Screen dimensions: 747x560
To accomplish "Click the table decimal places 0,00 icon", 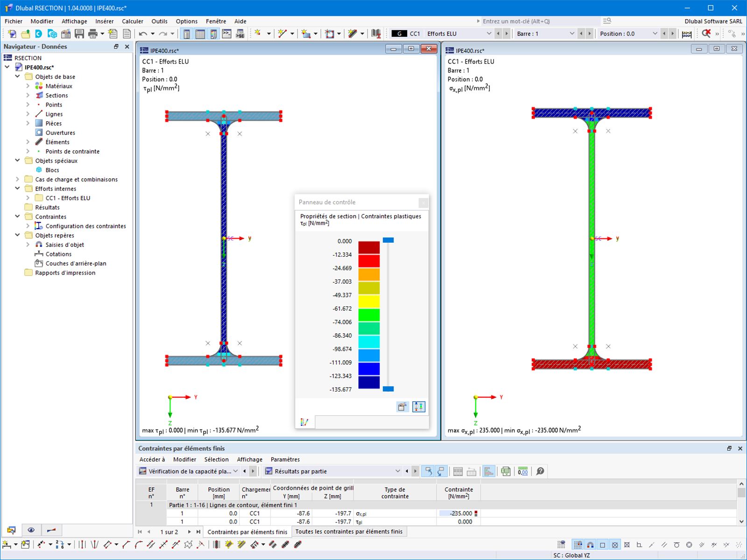I will click(x=523, y=471).
